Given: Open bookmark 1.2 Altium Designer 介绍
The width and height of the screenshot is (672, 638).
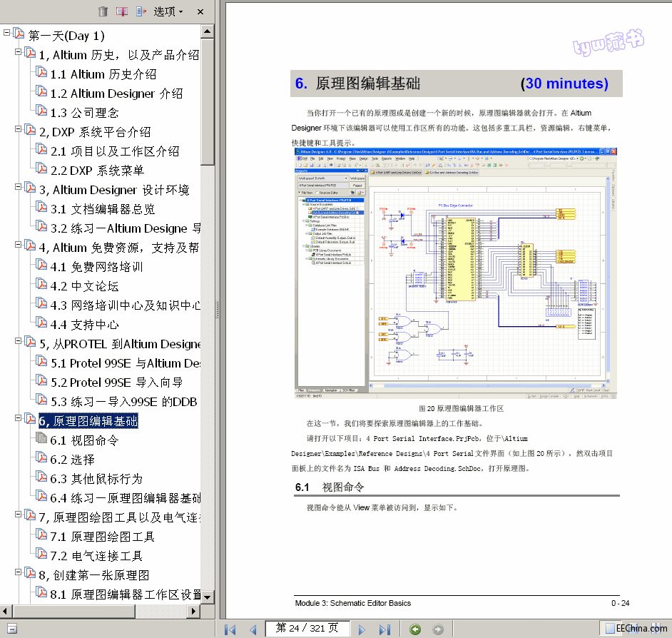Looking at the screenshot, I should pos(116,94).
